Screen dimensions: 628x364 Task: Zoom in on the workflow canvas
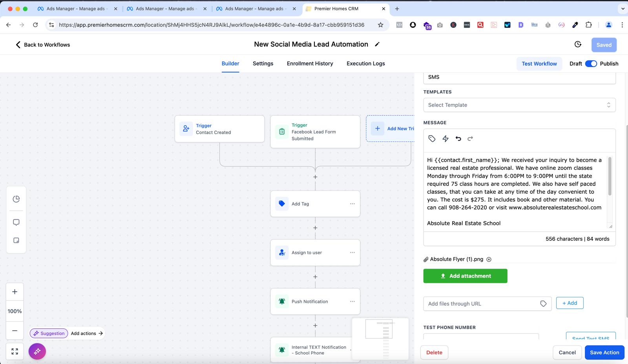pos(15,292)
